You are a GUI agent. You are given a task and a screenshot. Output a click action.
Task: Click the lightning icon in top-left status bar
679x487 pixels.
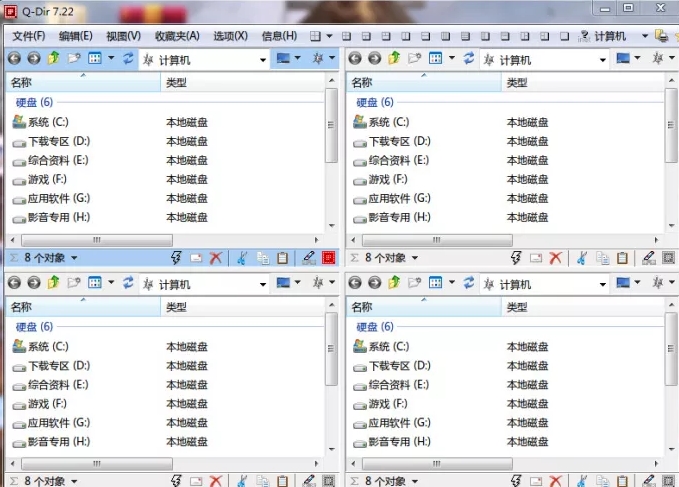point(176,258)
